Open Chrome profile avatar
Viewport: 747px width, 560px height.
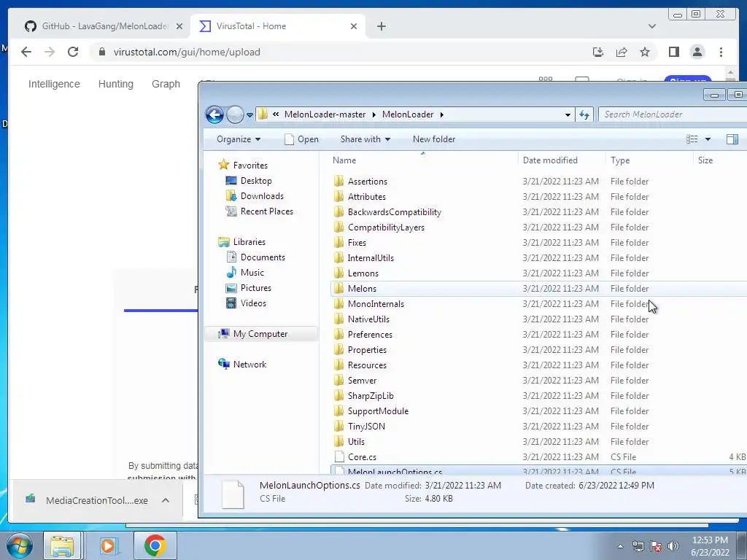click(697, 52)
